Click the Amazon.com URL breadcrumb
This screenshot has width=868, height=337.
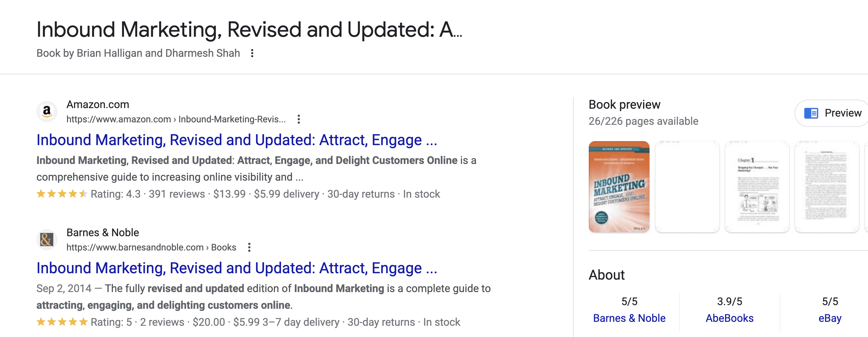175,119
